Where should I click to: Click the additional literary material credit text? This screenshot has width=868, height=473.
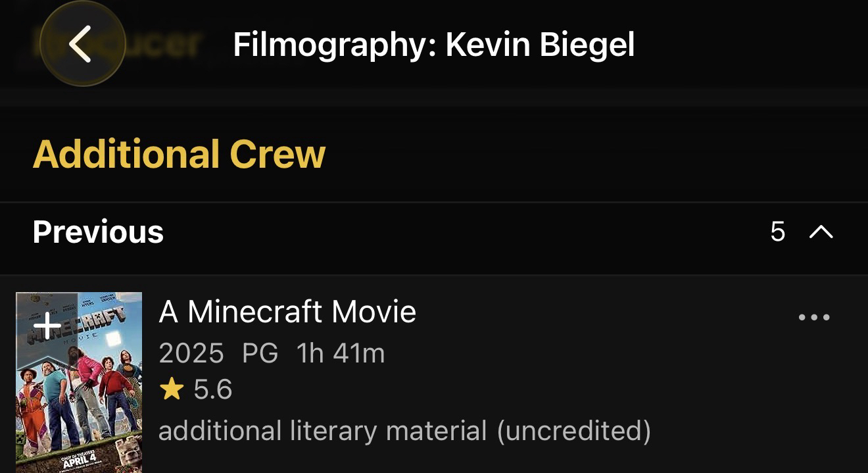point(404,431)
